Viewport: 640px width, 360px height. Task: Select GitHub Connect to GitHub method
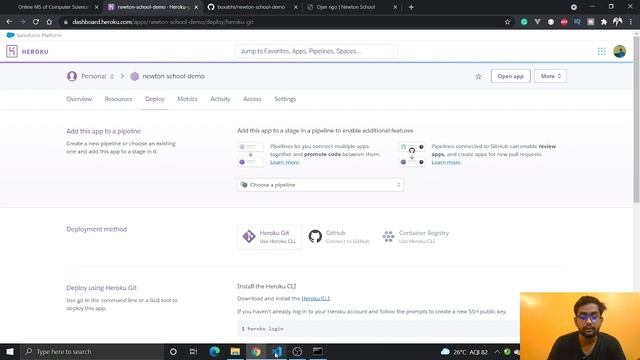pos(340,237)
